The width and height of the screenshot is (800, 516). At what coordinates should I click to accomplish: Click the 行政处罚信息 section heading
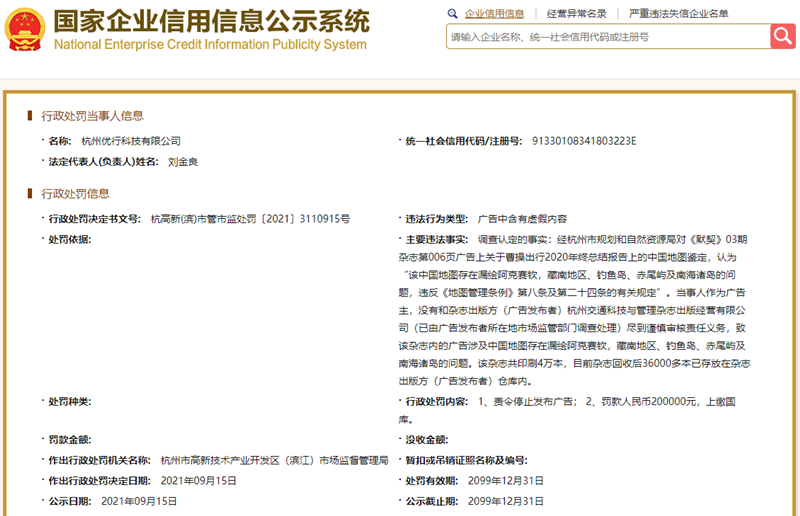(76, 193)
